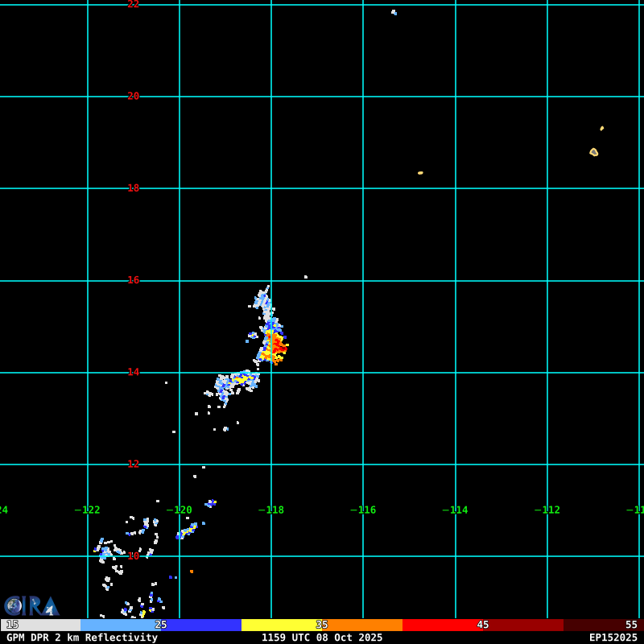Click the longitude label -114
644x644 pixels.
(455, 510)
